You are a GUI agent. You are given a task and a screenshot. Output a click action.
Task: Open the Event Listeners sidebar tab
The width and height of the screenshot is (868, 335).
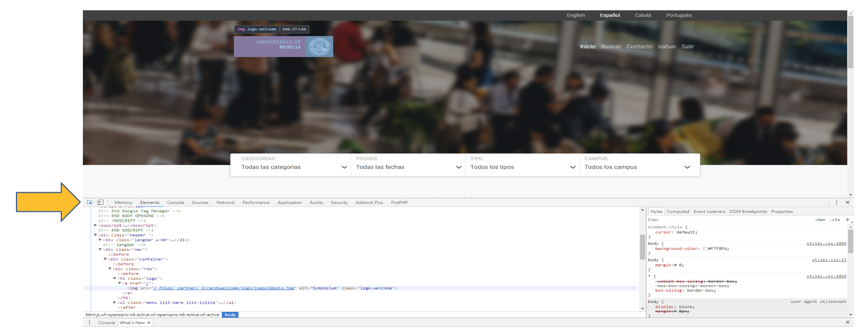point(709,211)
